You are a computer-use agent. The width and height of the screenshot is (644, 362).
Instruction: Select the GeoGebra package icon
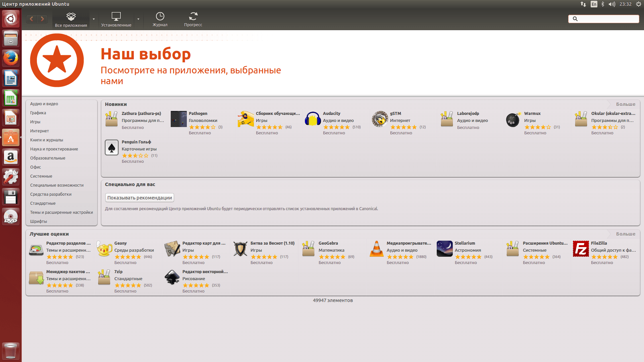[x=308, y=249]
